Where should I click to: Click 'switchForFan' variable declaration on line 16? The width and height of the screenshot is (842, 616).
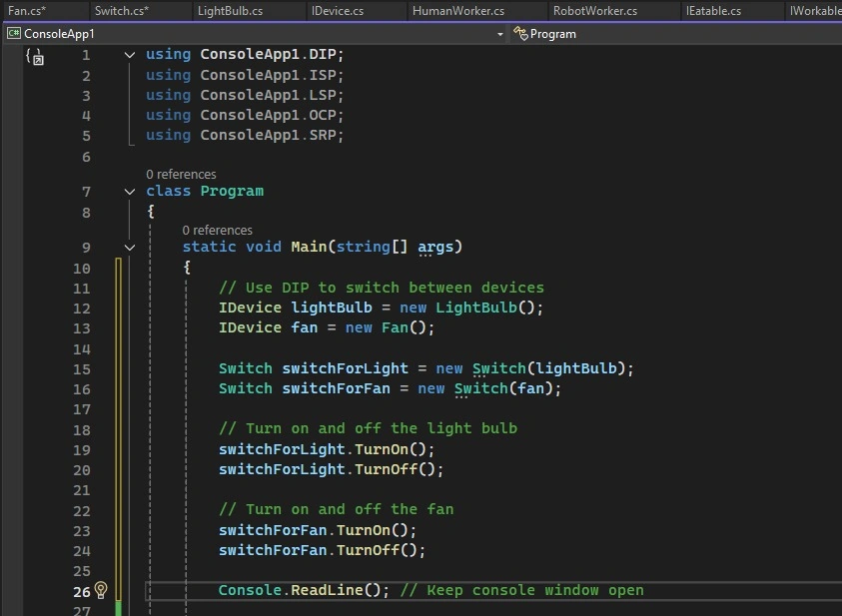[337, 388]
